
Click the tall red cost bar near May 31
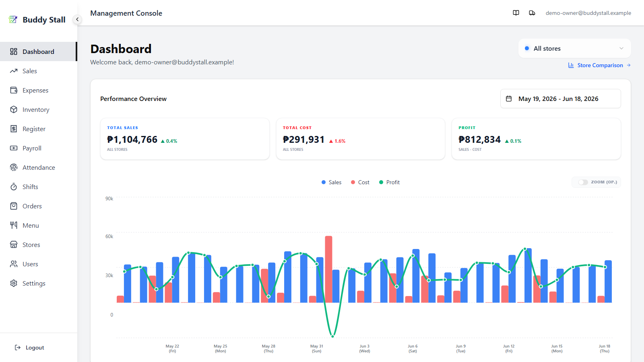[329, 269]
